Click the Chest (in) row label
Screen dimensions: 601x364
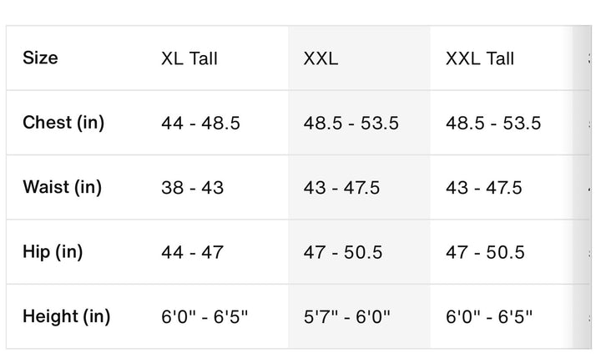pos(63,123)
